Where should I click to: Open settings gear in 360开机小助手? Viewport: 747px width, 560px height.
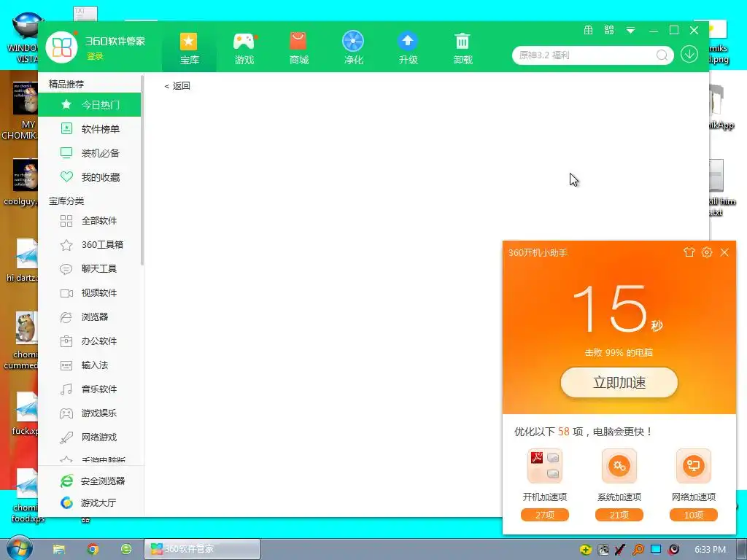pyautogui.click(x=707, y=252)
